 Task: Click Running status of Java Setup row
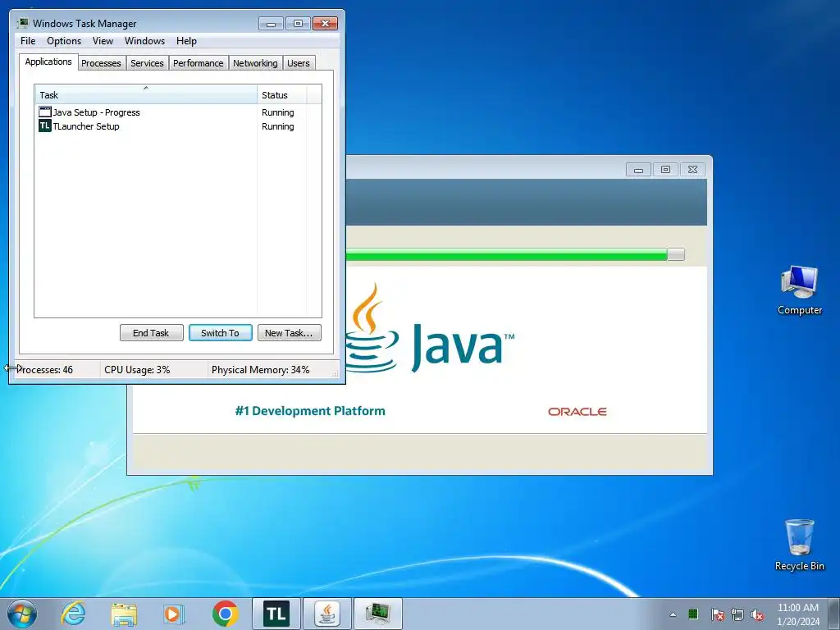(x=277, y=112)
